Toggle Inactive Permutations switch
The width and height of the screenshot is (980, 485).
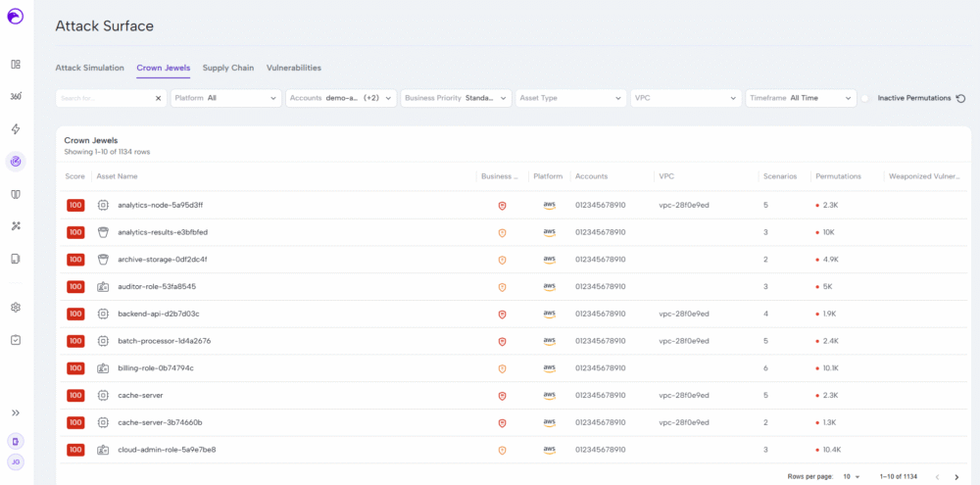(x=865, y=98)
